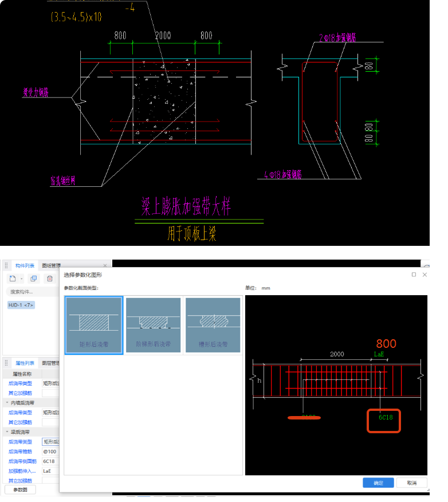Click the 参数图 button
Screen dimensions: 448x502
point(20,489)
